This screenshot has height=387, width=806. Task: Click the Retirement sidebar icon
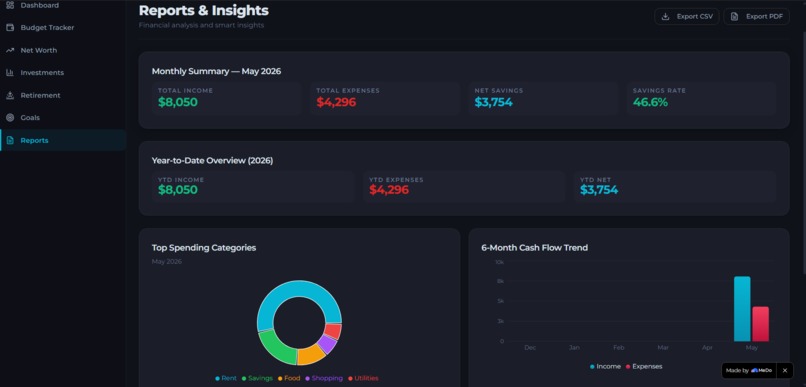click(x=10, y=95)
